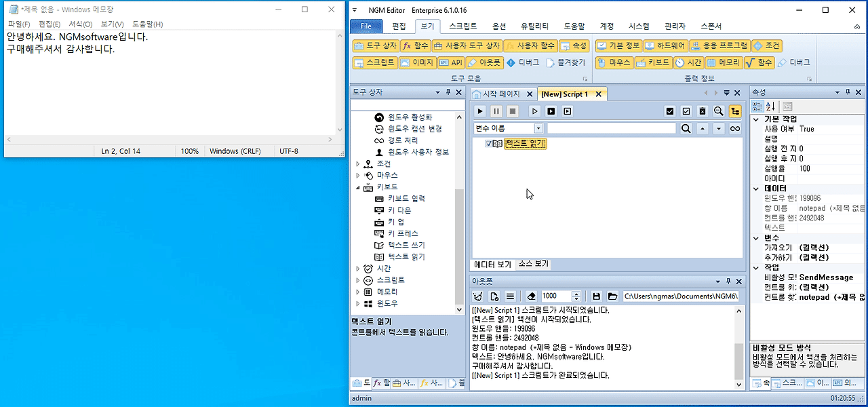Toggle 도구 상자 button in ribbon
This screenshot has height=407, width=868.
[x=375, y=45]
